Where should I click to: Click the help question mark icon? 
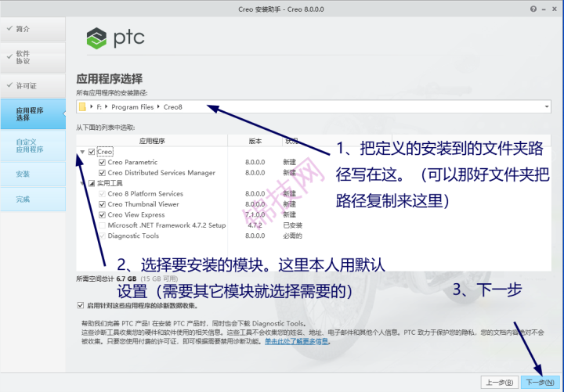533,9
